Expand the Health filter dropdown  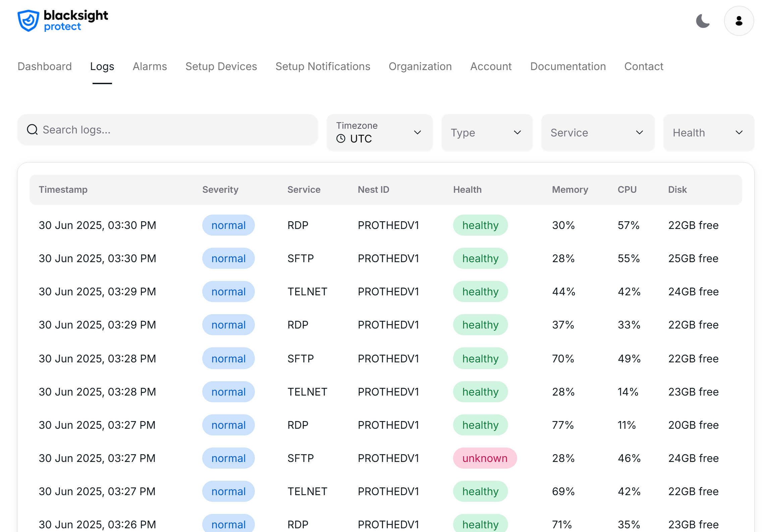(x=708, y=132)
